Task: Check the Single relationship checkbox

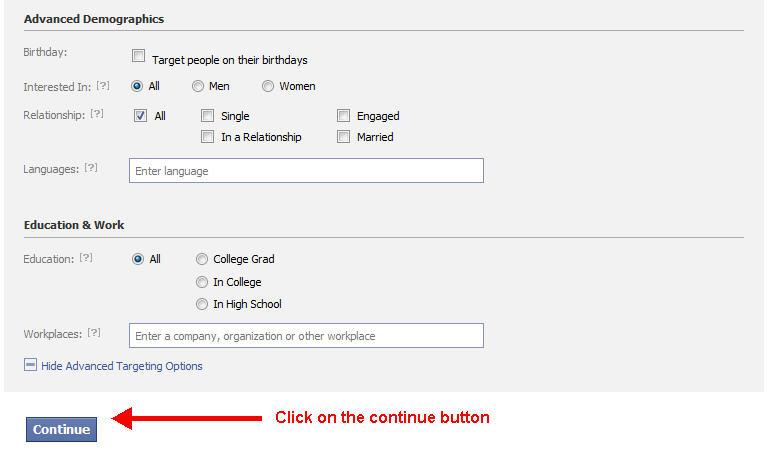Action: [208, 116]
